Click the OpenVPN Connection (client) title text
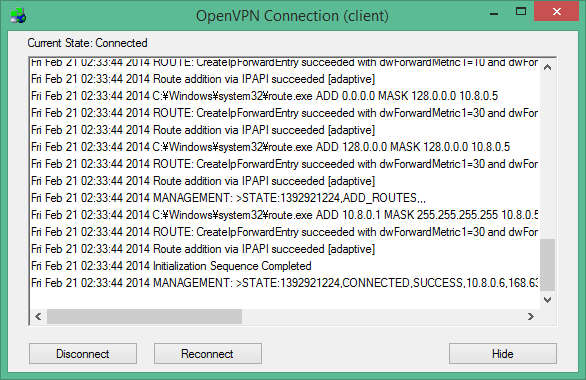Viewport: 586px width, 380px height. [x=292, y=16]
